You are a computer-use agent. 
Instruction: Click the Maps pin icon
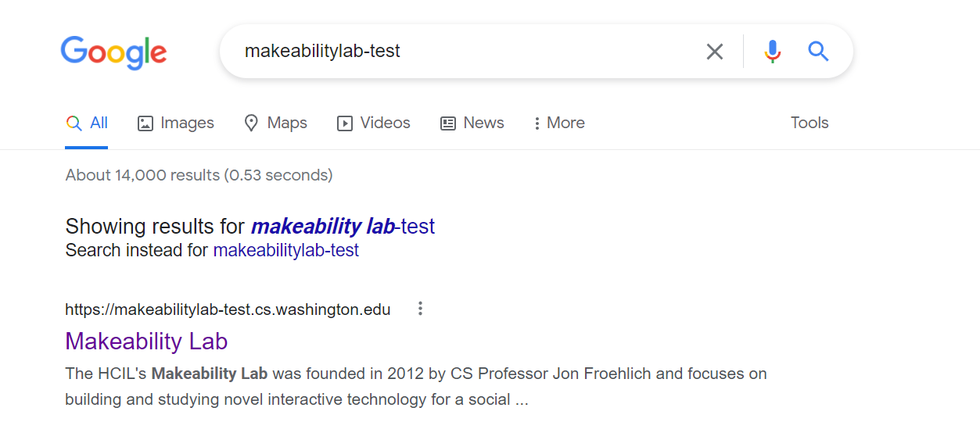251,123
